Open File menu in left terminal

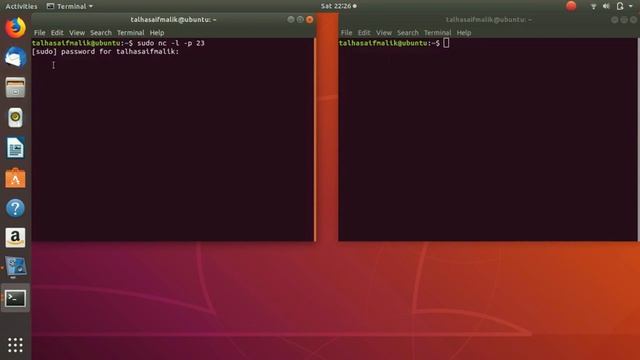coord(40,33)
